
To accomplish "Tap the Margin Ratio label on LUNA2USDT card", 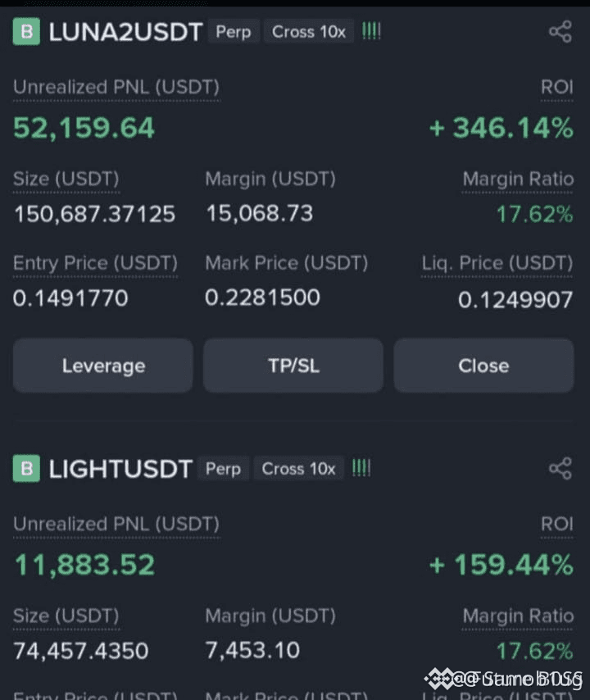I will (x=518, y=179).
